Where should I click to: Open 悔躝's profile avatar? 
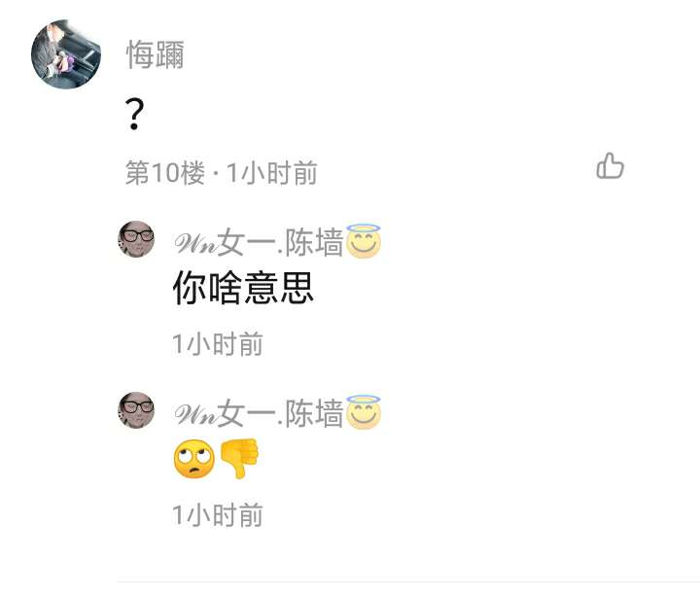tap(66, 54)
